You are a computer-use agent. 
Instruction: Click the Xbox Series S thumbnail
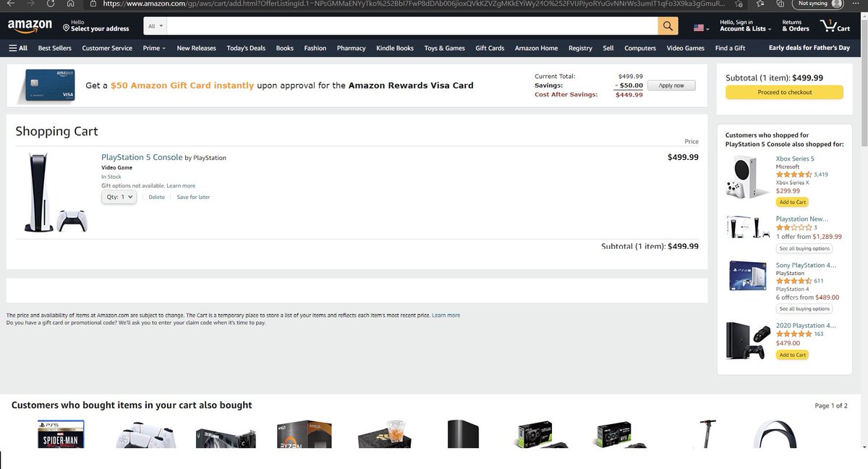pos(748,177)
